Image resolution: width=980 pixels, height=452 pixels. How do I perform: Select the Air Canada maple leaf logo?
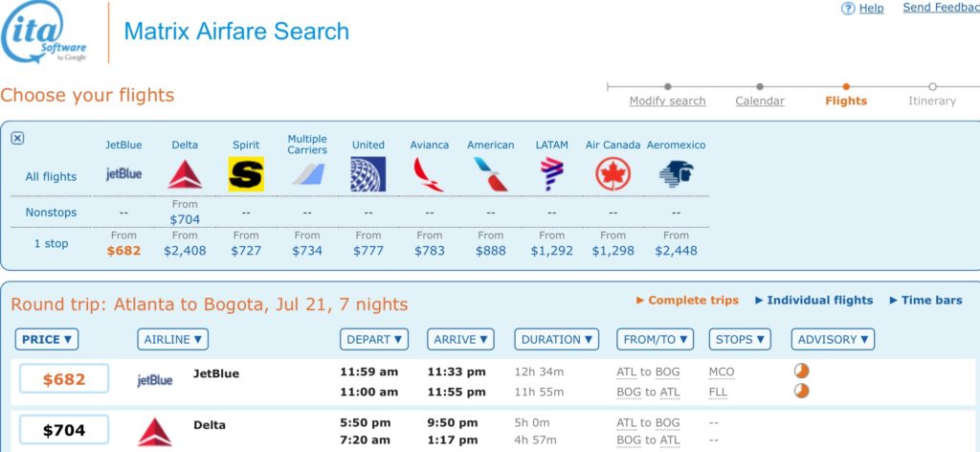tap(612, 174)
